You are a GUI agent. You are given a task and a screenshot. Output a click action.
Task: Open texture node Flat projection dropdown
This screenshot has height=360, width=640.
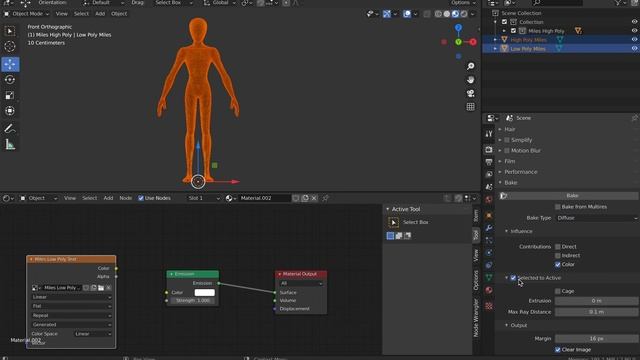(71, 306)
